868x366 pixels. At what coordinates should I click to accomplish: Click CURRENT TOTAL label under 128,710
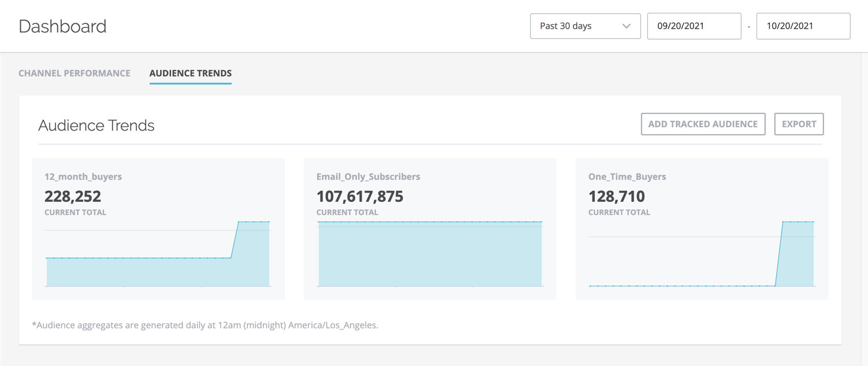pyautogui.click(x=620, y=212)
